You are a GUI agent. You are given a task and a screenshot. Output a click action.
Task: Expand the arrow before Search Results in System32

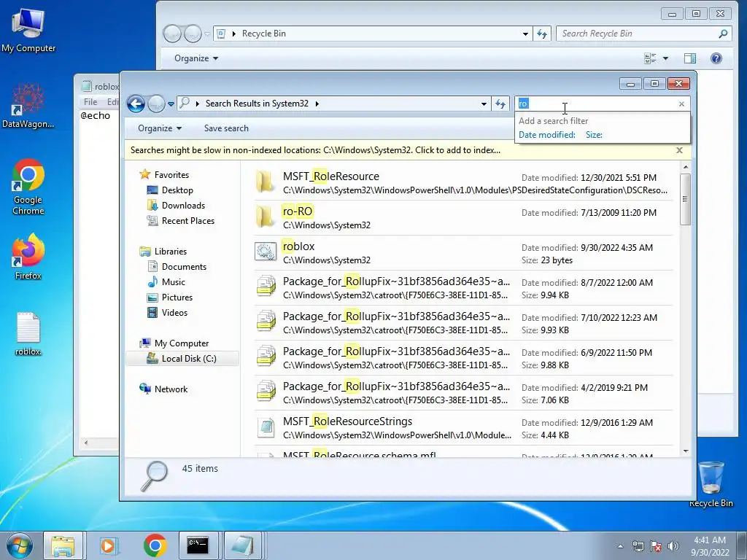[x=197, y=104]
